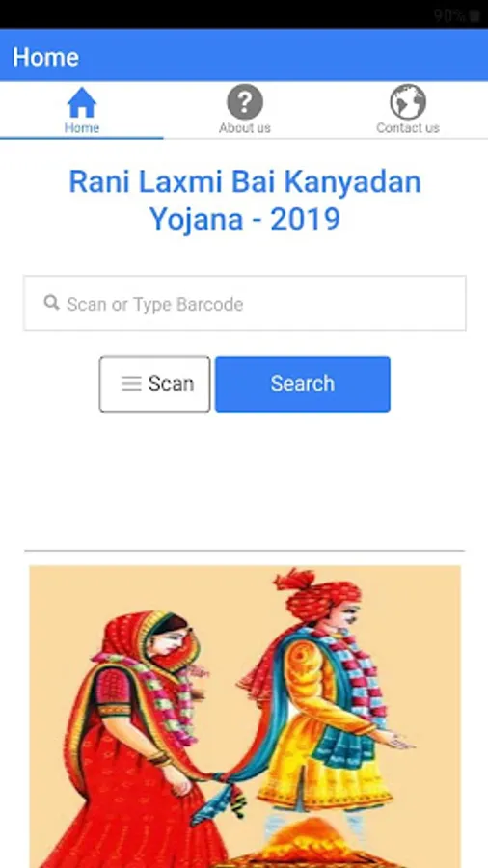Switch to the About us tab label

pyautogui.click(x=245, y=128)
